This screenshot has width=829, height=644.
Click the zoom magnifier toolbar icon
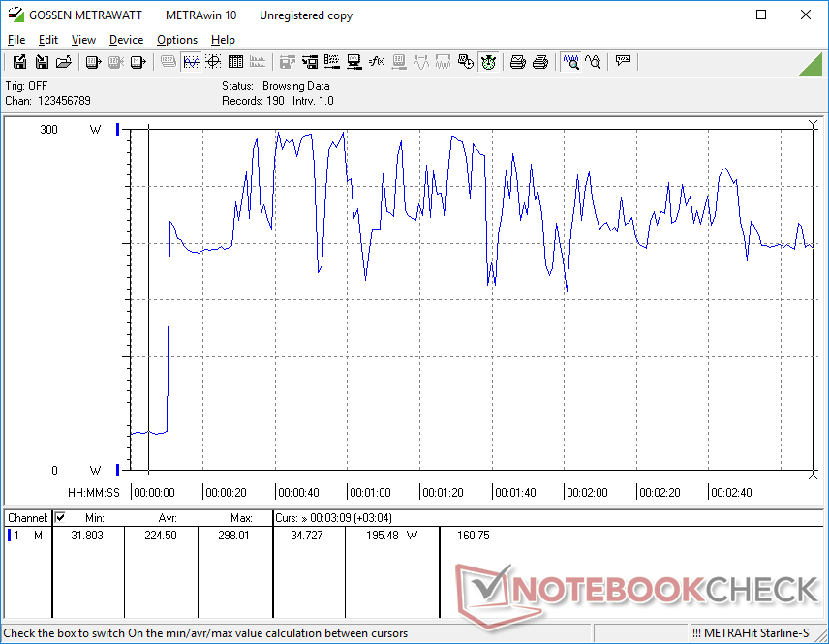pyautogui.click(x=570, y=62)
